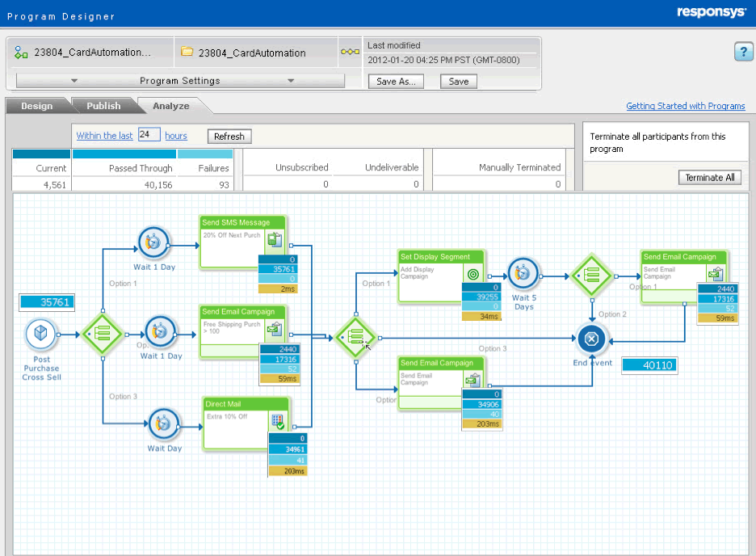The width and height of the screenshot is (756, 556).
Task: Click the Direct Mail mailbox icon
Action: pyautogui.click(x=278, y=422)
